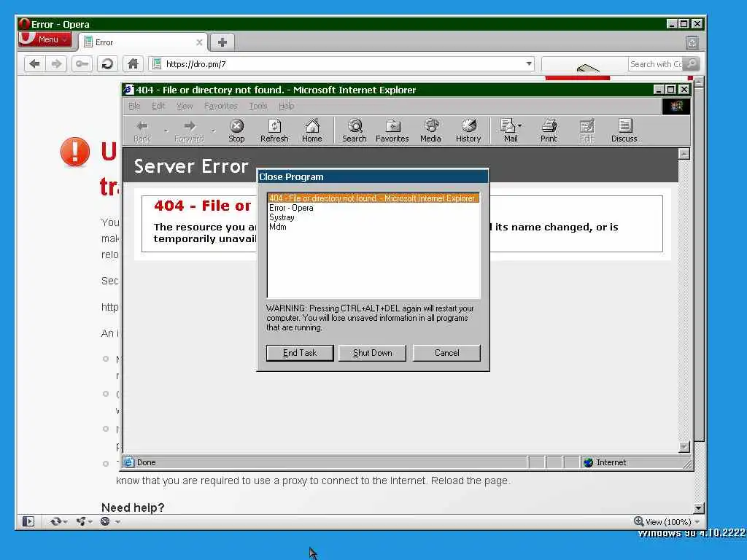Click 'Done' text in IE status bar

click(x=146, y=462)
